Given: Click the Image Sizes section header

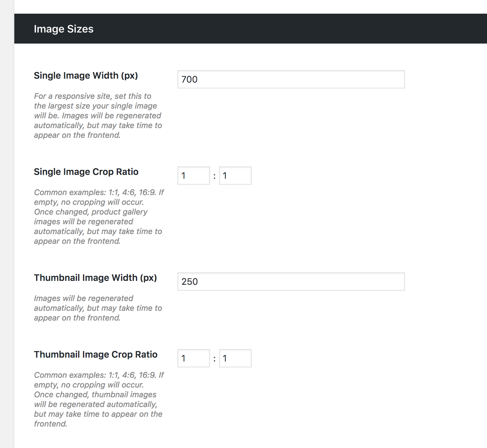Looking at the screenshot, I should (x=64, y=29).
